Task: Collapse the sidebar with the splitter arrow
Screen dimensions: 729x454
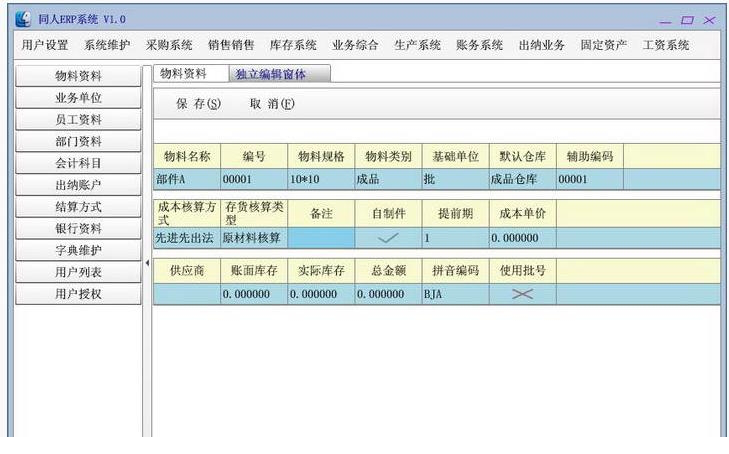Action: pos(147,263)
